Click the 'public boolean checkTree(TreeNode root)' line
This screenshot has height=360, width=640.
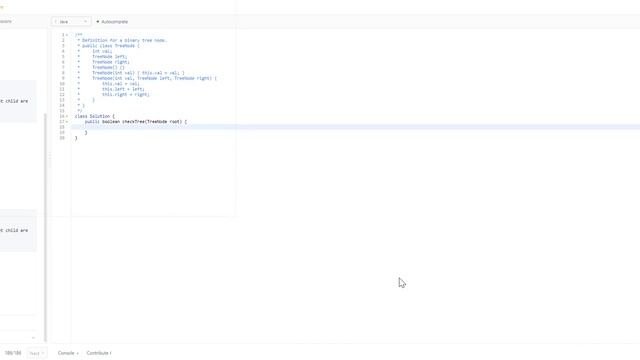tap(136, 122)
